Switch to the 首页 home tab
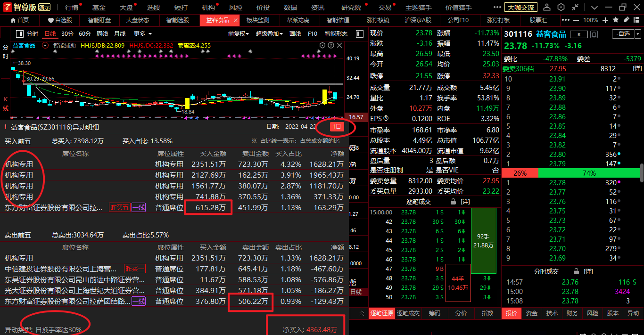The width and height of the screenshot is (644, 335). point(19,20)
